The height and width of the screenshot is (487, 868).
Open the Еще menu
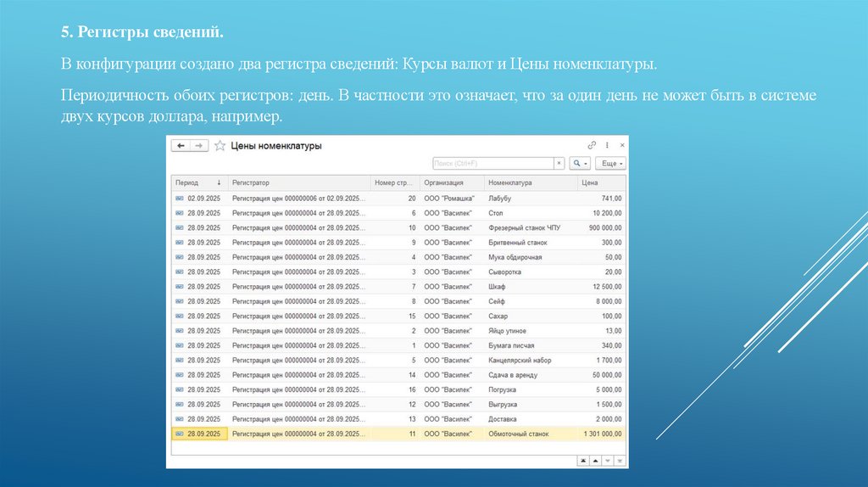click(x=610, y=164)
